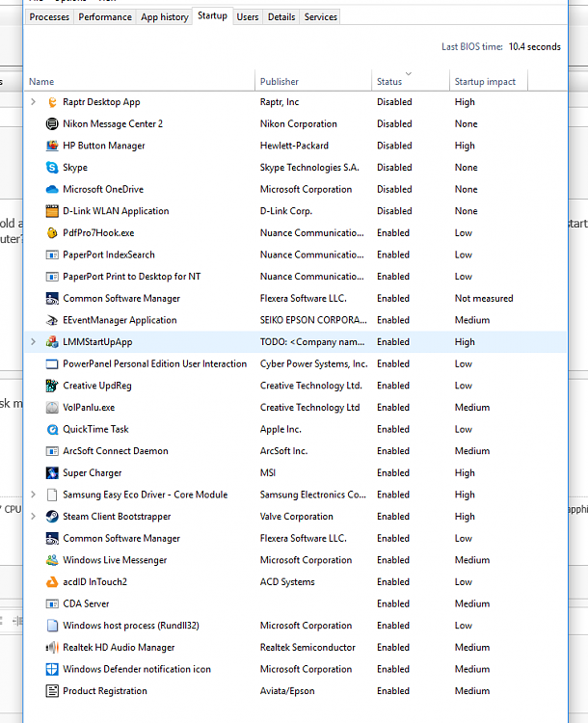Click publisher text Valve Corporation

point(297,517)
